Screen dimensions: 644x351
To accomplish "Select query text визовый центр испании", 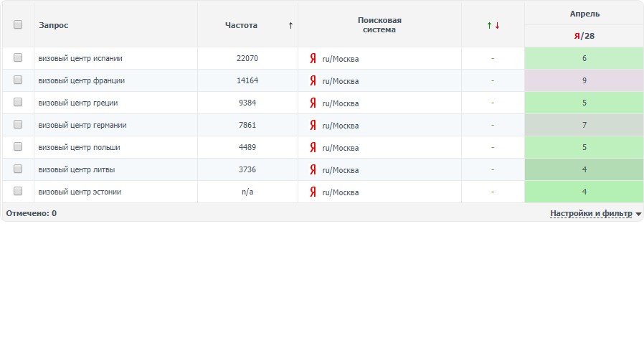I will pos(80,58).
